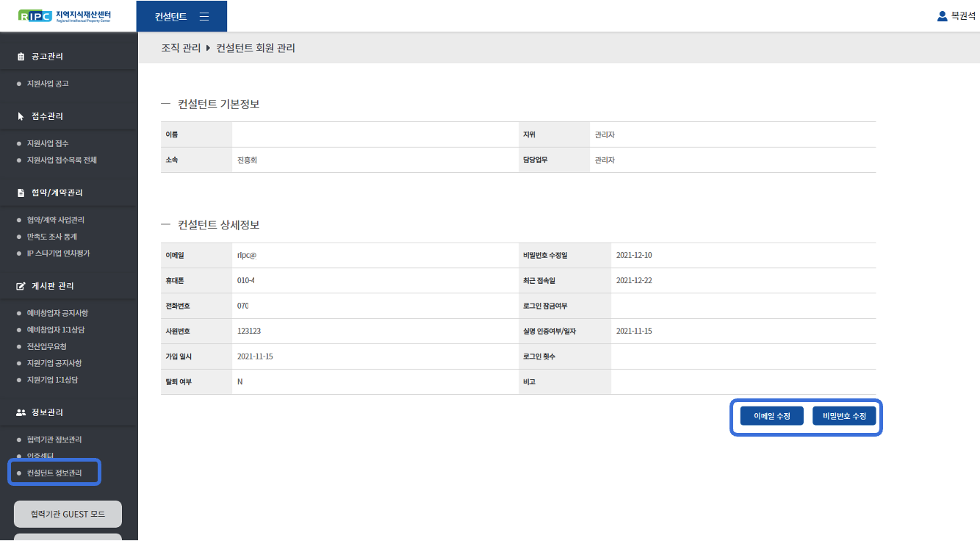The height and width of the screenshot is (541, 980).
Task: Open 전산업무요청 in the sidebar
Action: (x=47, y=346)
